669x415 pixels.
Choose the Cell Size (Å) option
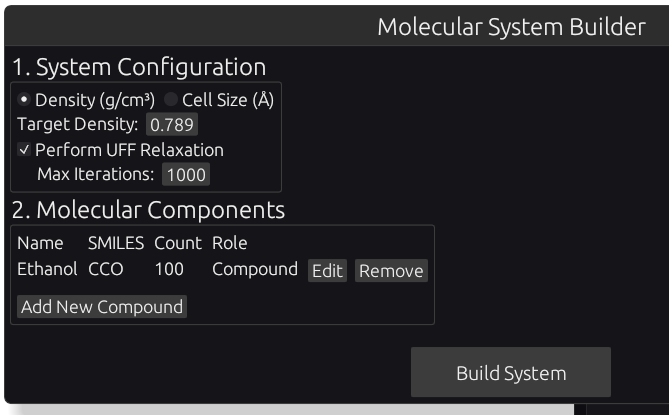[x=170, y=100]
